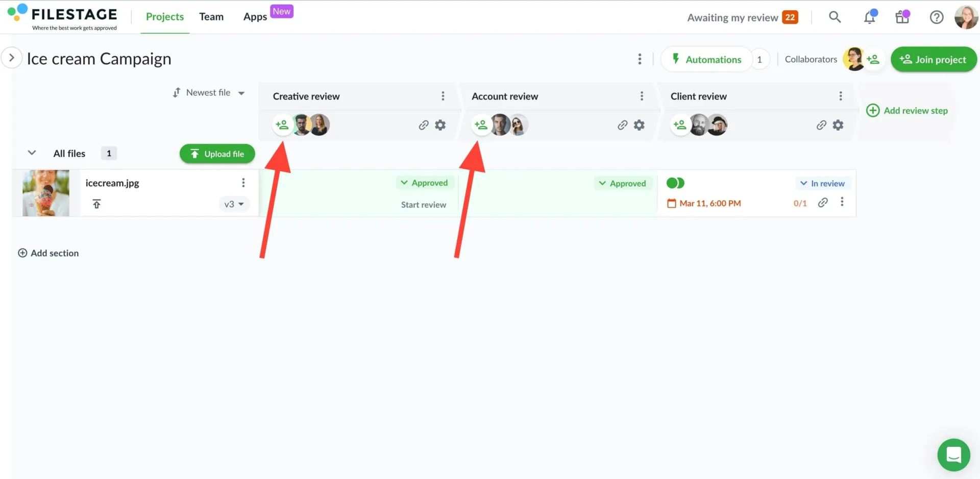This screenshot has width=980, height=479.
Task: Change the Newest file sort order
Action: [208, 93]
